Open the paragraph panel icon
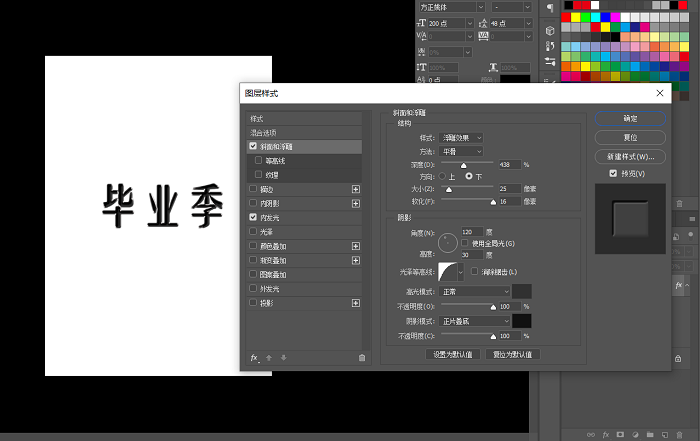Screen dimensions: 700x441 pyautogui.click(x=549, y=8)
